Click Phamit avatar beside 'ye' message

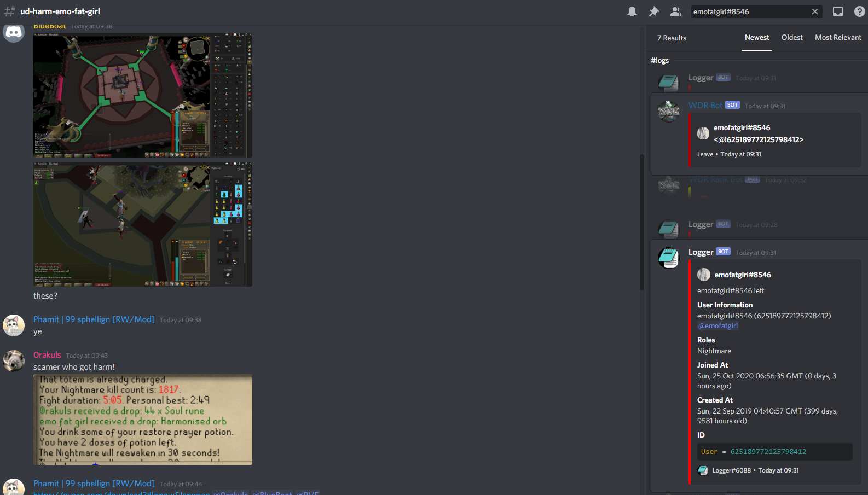pos(14,325)
